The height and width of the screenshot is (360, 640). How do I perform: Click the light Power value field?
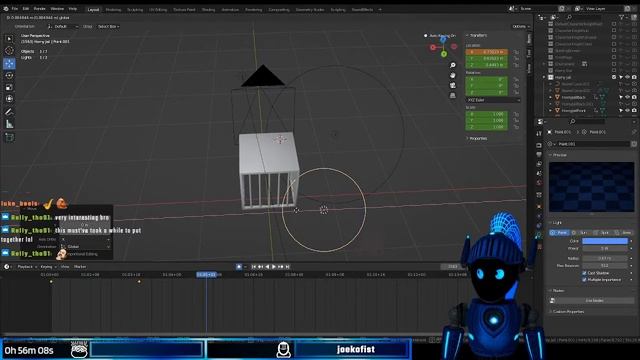click(604, 248)
